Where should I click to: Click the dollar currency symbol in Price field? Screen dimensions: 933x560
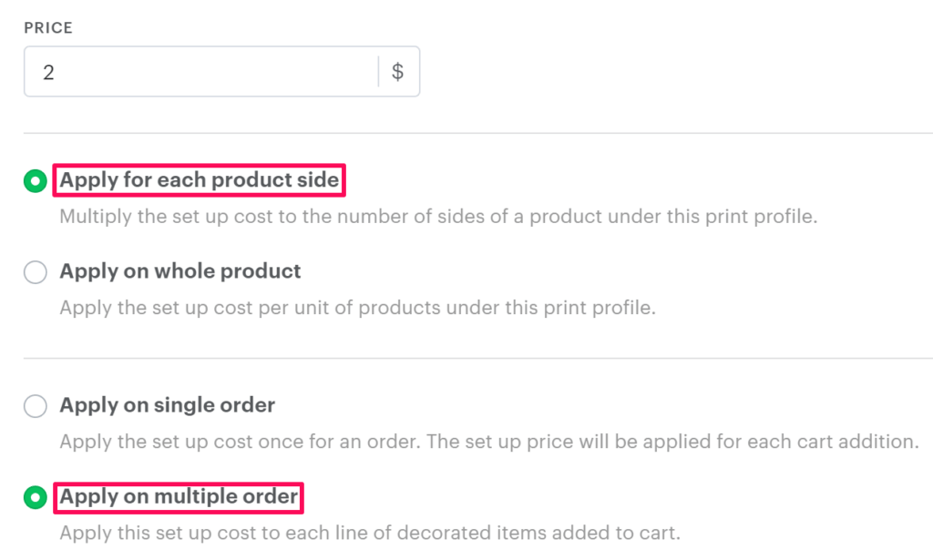[x=397, y=72]
